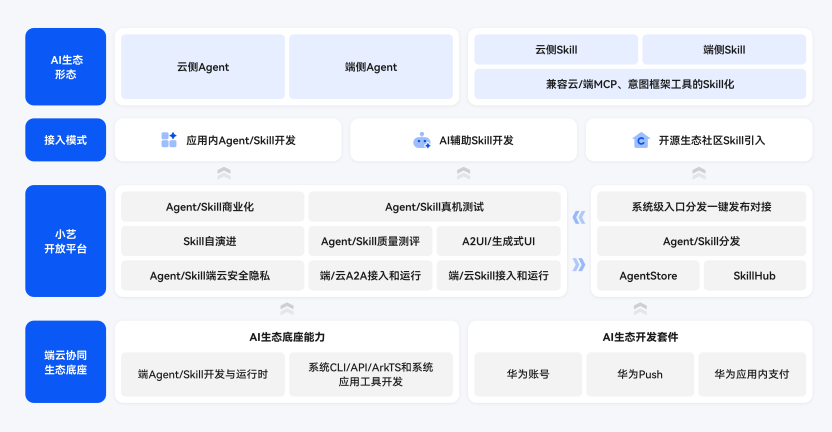Open the AgentStore box
The height and width of the screenshot is (432, 832).
(x=648, y=275)
